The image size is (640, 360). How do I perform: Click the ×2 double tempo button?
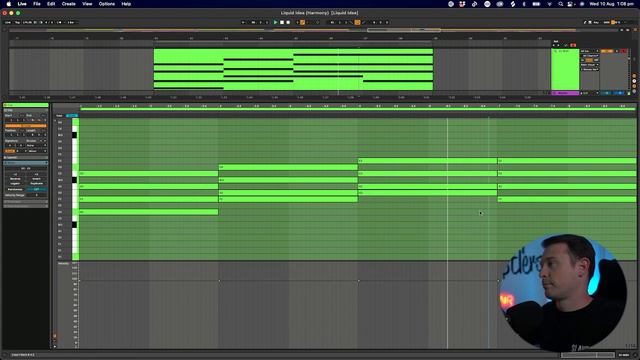(x=36, y=174)
